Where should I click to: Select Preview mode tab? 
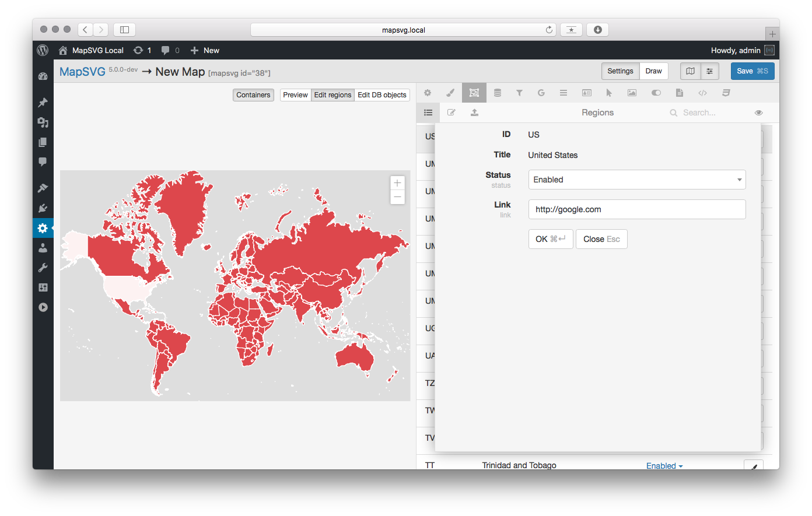click(x=295, y=95)
